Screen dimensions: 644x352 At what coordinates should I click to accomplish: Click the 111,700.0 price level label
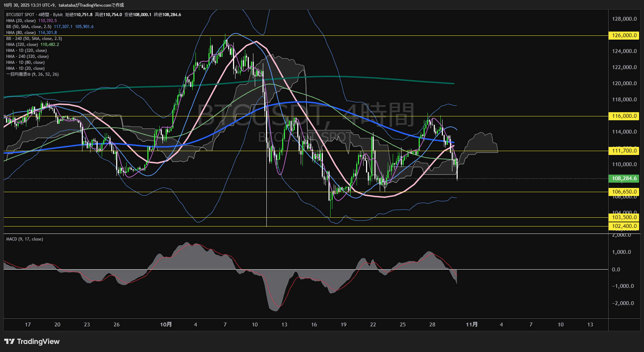tap(624, 151)
